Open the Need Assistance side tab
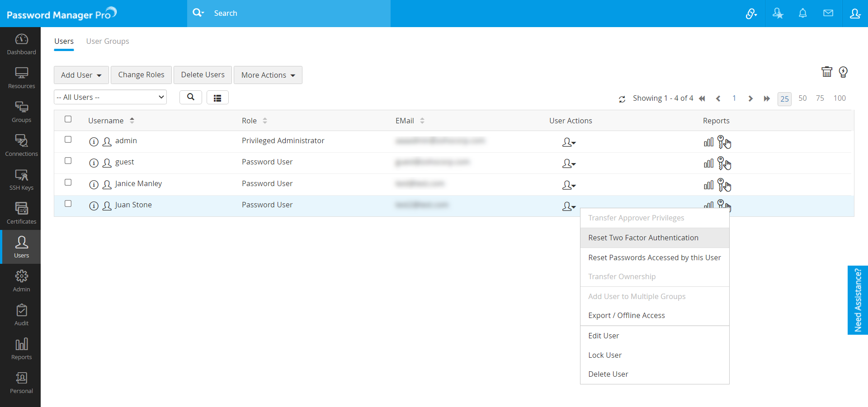 click(x=858, y=300)
